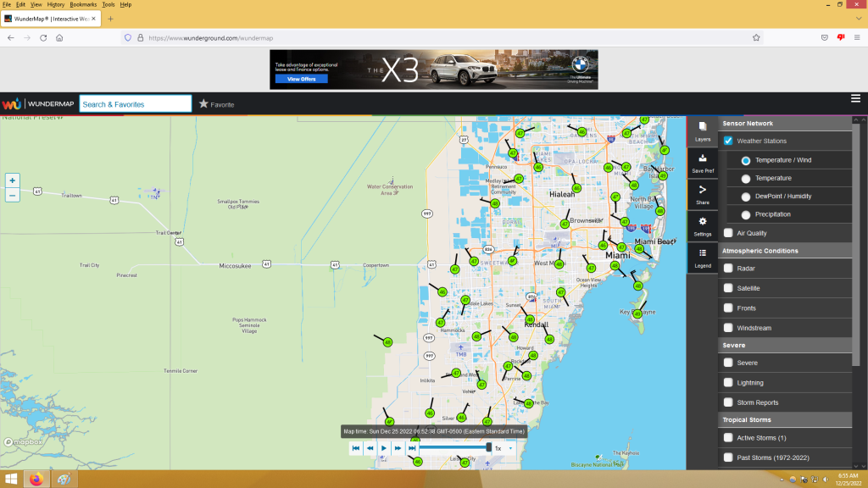Collapse the Sensor Network section header
This screenshot has height=488, width=868.
[x=785, y=124]
